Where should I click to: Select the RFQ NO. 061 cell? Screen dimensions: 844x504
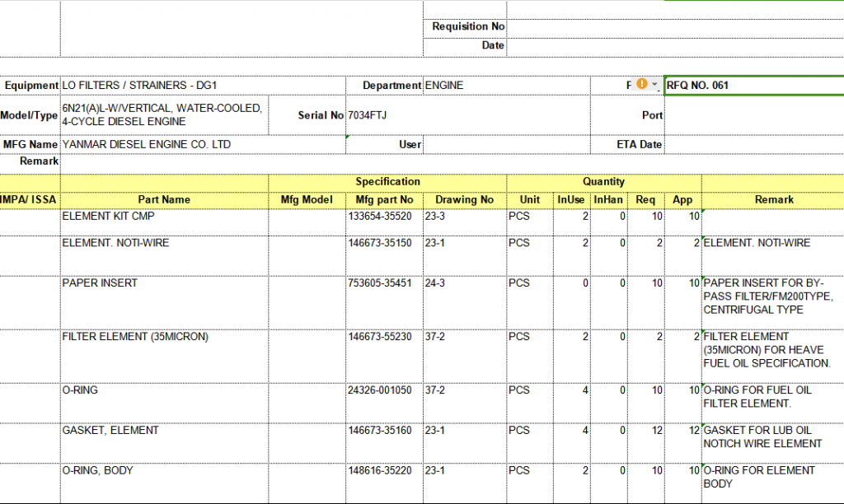point(753,86)
